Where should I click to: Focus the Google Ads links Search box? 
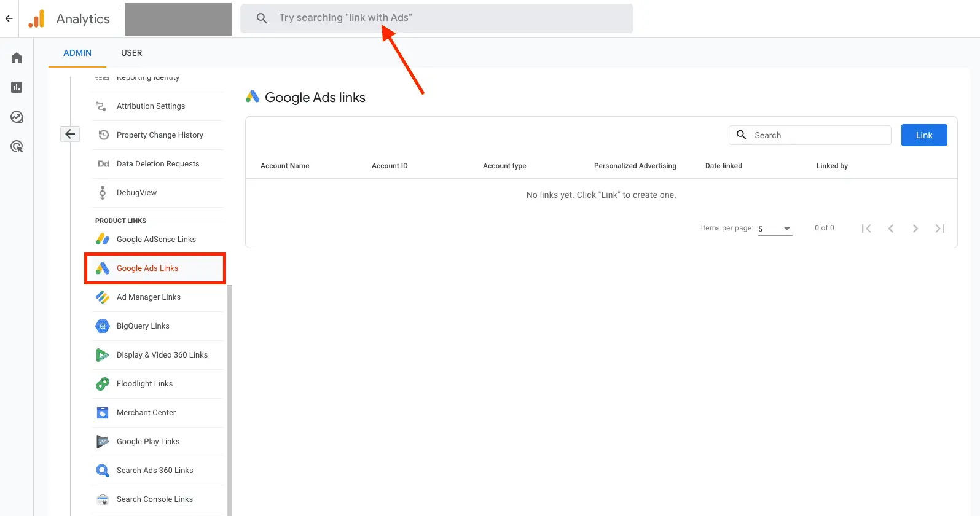pos(810,135)
